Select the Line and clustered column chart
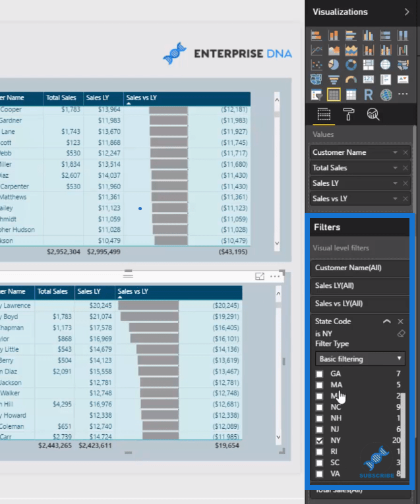The image size is (420, 504). pyautogui.click(x=385, y=50)
